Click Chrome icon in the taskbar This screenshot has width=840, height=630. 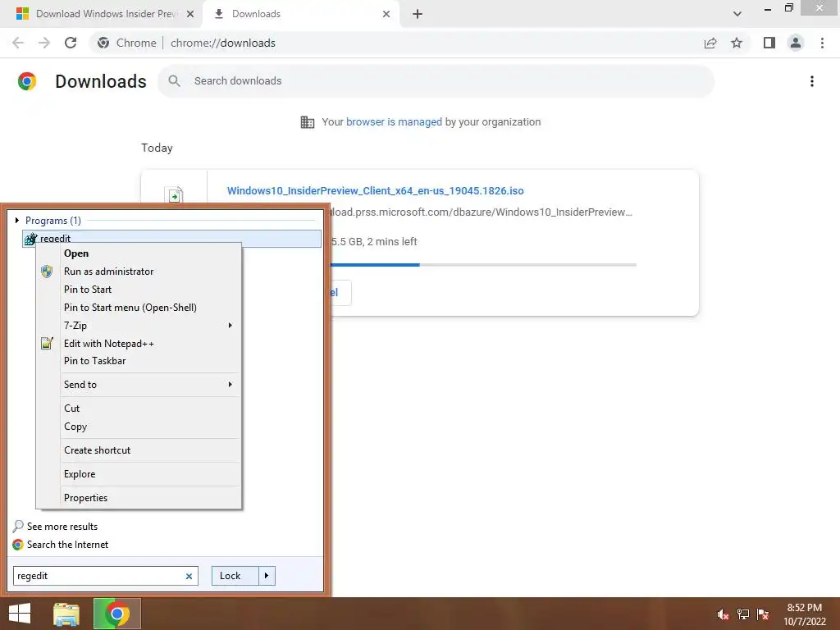[x=117, y=614]
